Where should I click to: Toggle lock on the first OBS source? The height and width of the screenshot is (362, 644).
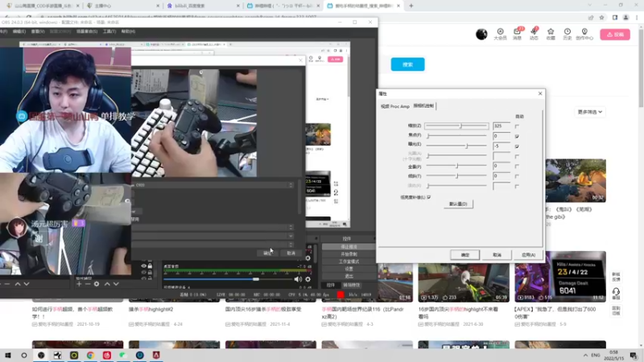click(x=150, y=266)
